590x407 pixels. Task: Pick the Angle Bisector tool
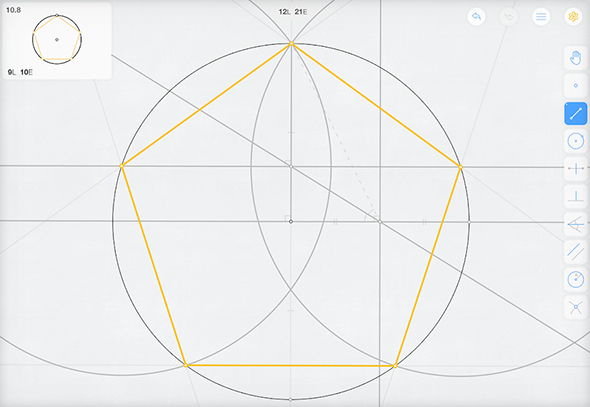tap(575, 225)
